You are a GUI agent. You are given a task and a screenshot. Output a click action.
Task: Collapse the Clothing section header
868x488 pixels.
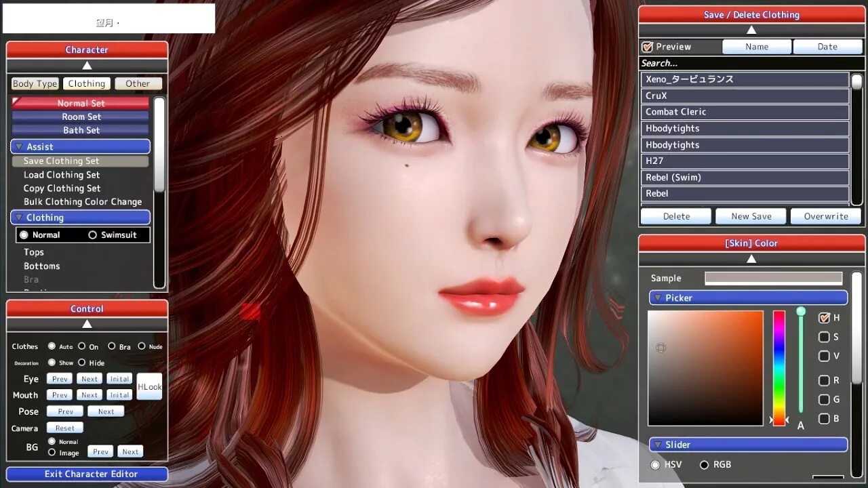[80, 218]
